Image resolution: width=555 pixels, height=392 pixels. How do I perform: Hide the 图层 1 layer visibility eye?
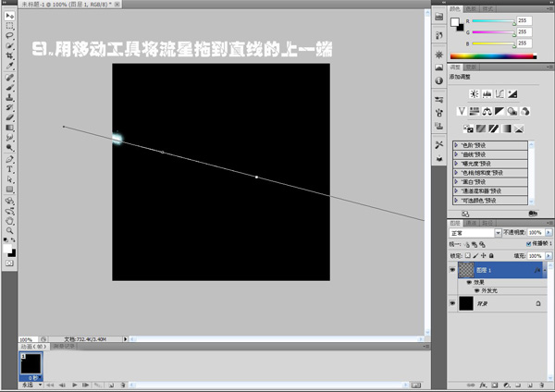click(452, 272)
